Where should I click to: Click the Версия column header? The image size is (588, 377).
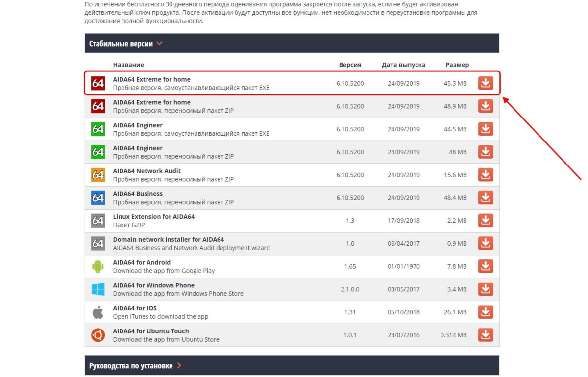click(350, 65)
